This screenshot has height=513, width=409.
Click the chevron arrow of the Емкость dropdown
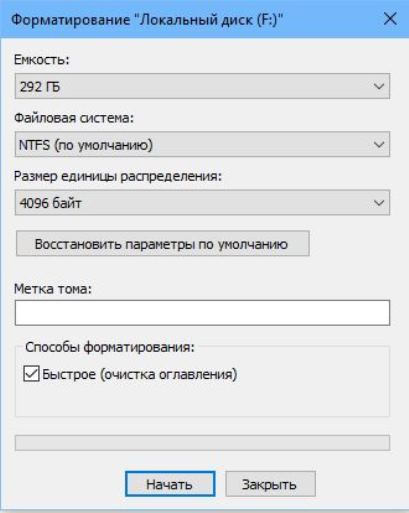click(379, 87)
